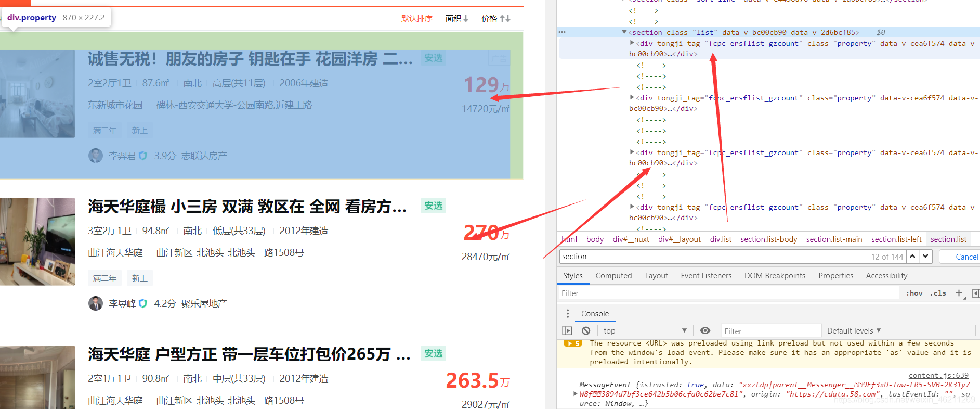Go to next search match arrow

(x=925, y=257)
